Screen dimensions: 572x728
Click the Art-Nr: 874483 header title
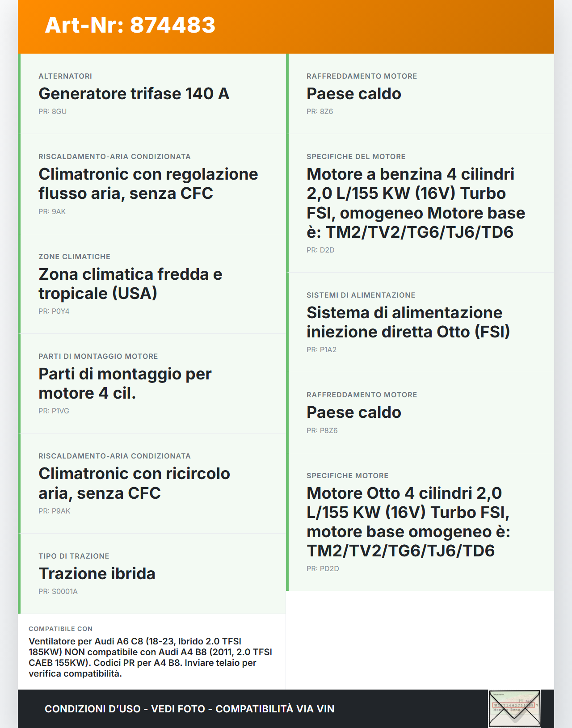pyautogui.click(x=130, y=25)
